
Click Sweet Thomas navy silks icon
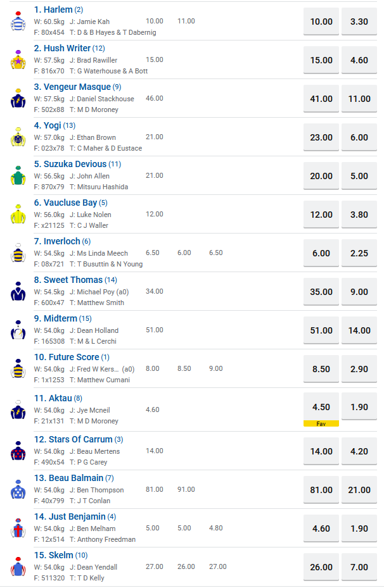[x=17, y=292]
